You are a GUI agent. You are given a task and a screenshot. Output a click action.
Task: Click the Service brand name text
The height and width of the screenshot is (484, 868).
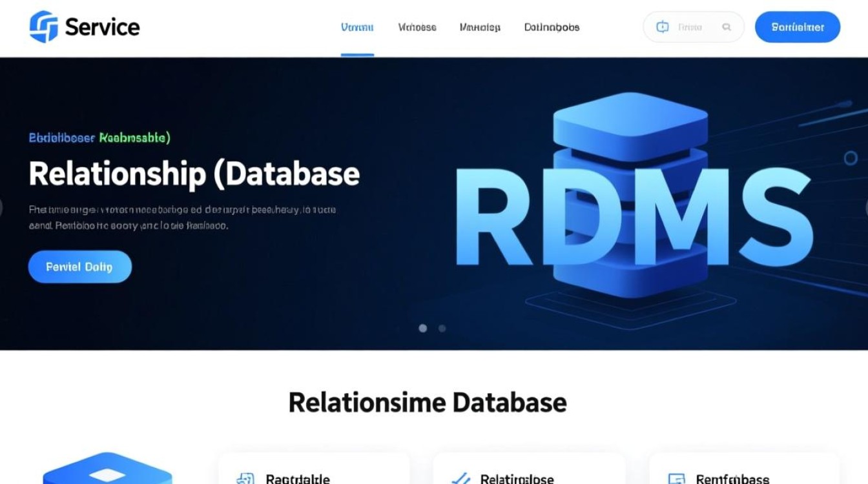point(102,27)
